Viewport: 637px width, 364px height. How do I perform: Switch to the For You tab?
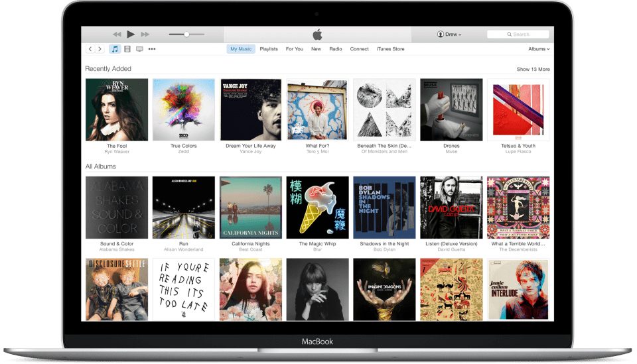[295, 48]
